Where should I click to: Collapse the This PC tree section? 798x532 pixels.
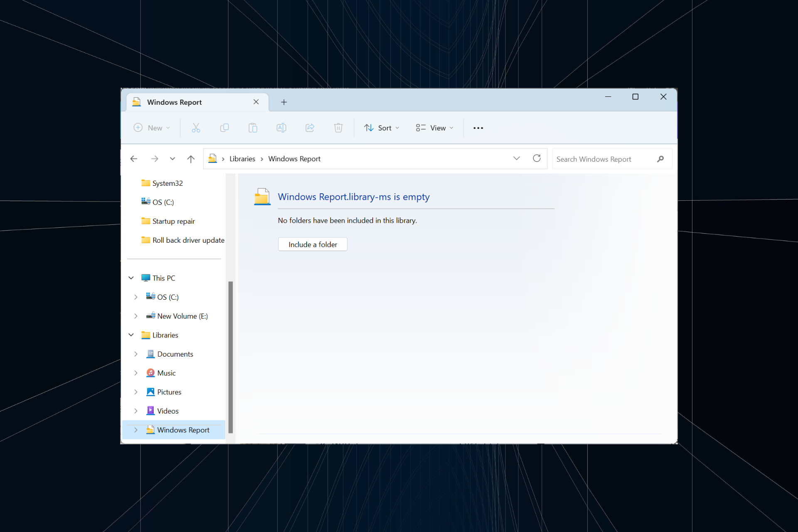pos(131,278)
